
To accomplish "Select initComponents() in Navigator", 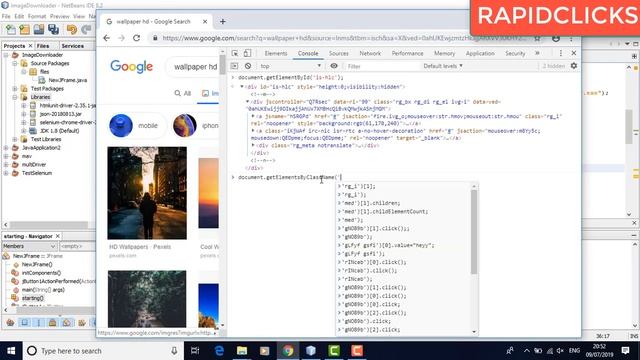I will 41,273.
